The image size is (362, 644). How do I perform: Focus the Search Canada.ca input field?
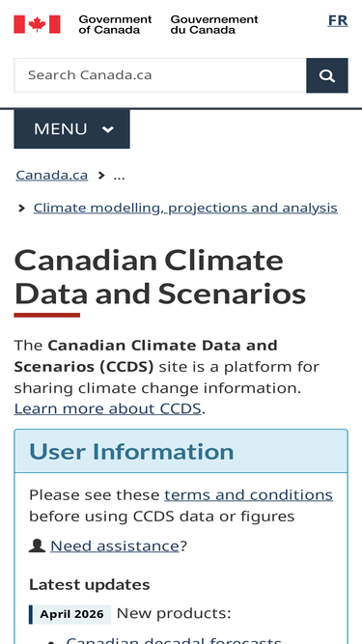pos(160,75)
